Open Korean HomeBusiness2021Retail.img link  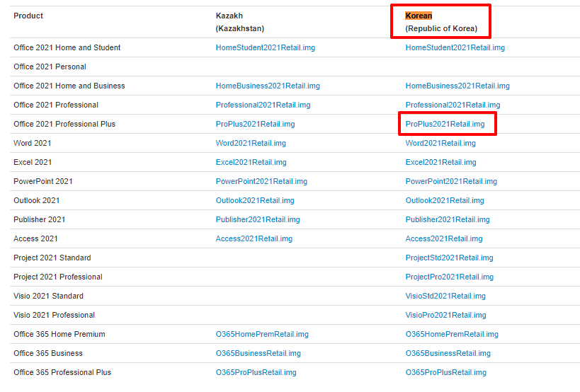click(x=457, y=86)
